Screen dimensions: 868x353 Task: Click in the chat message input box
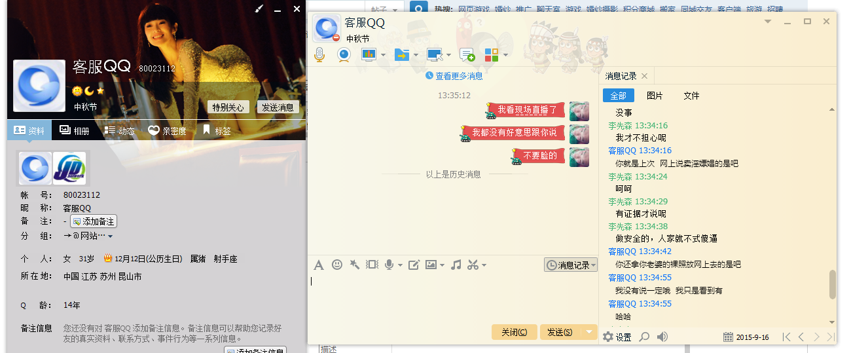pos(452,298)
